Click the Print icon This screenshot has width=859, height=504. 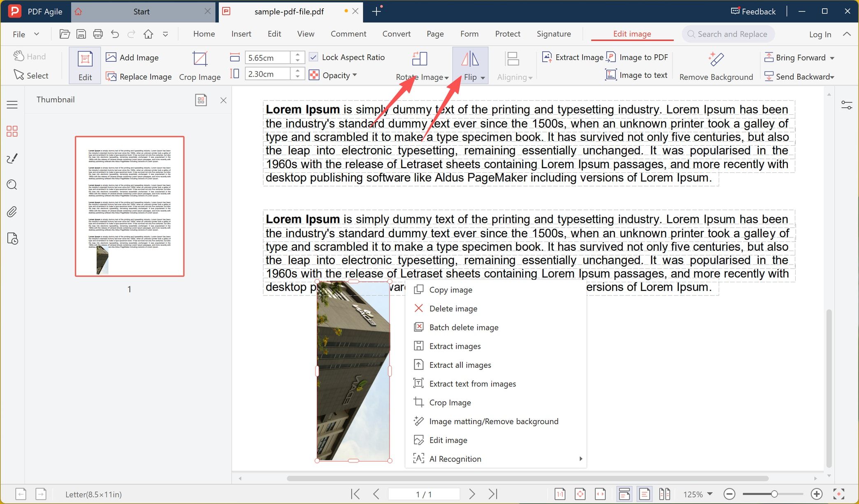98,34
